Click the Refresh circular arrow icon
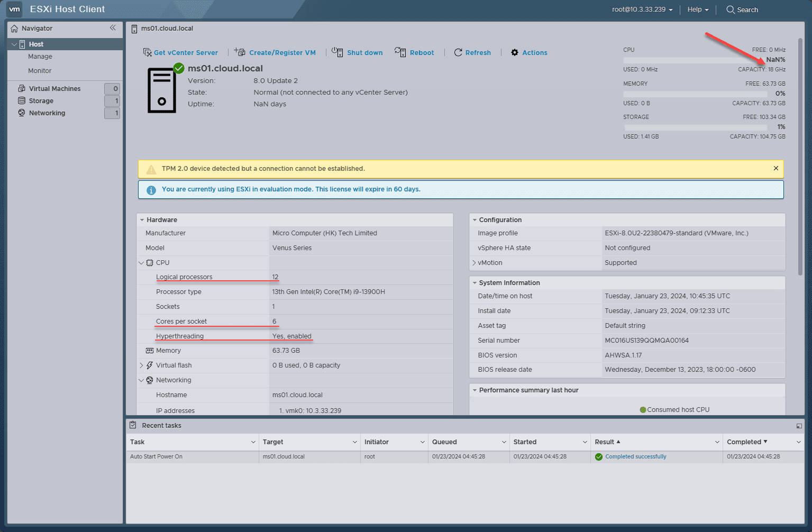Viewport: 812px width, 532px height. pyautogui.click(x=458, y=52)
